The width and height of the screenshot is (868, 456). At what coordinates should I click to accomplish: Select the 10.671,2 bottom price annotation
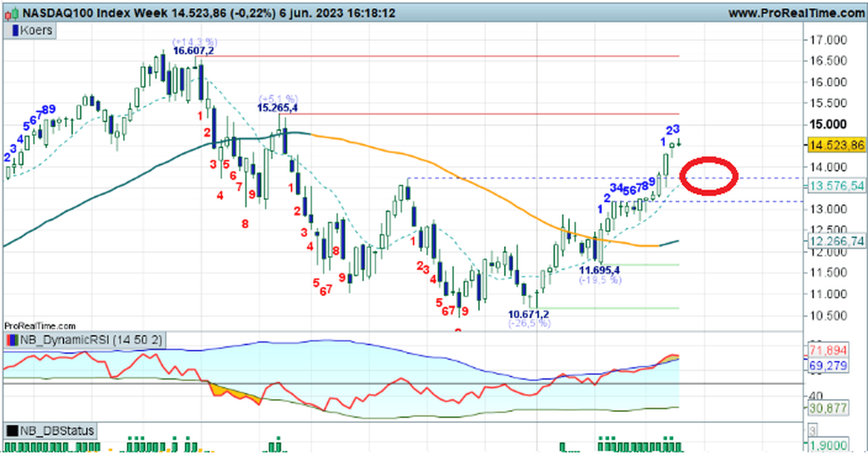(529, 314)
